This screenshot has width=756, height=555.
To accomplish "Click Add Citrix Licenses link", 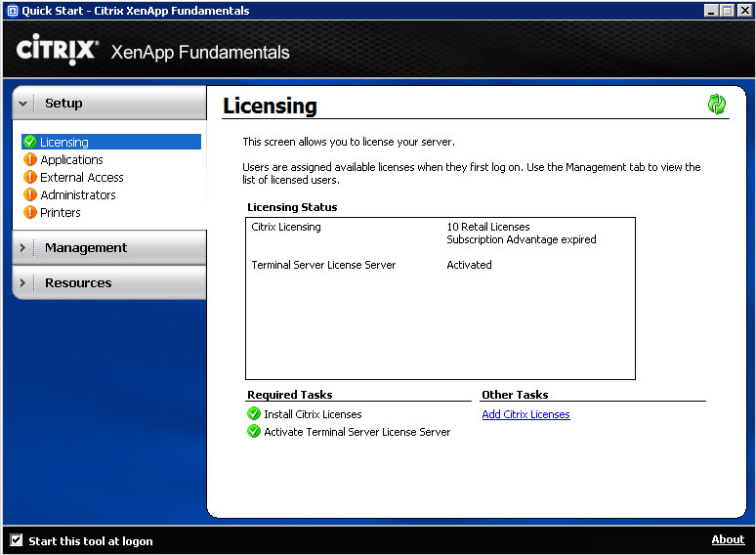I will pos(526,414).
